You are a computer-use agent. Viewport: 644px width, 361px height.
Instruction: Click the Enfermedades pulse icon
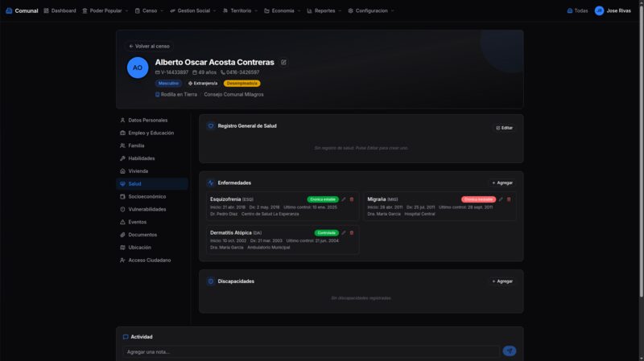(x=211, y=183)
